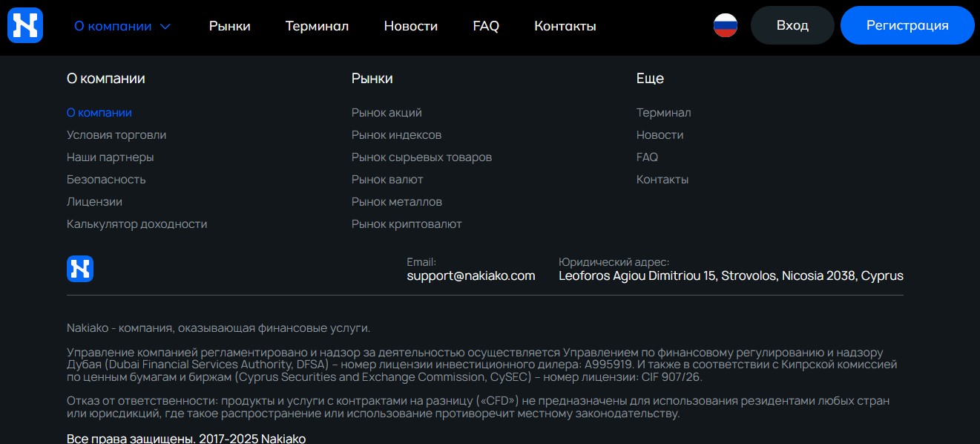Open Контакты in the header menu
This screenshot has height=444, width=980.
click(565, 26)
